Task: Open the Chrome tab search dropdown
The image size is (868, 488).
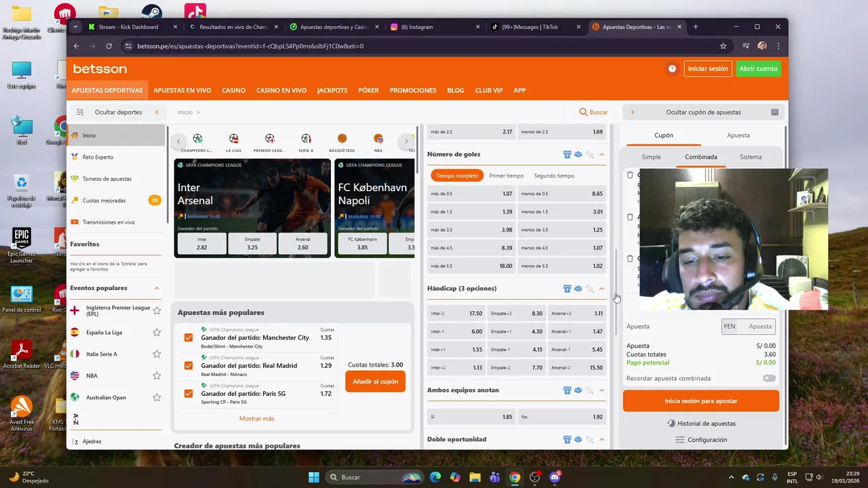Action: [75, 26]
